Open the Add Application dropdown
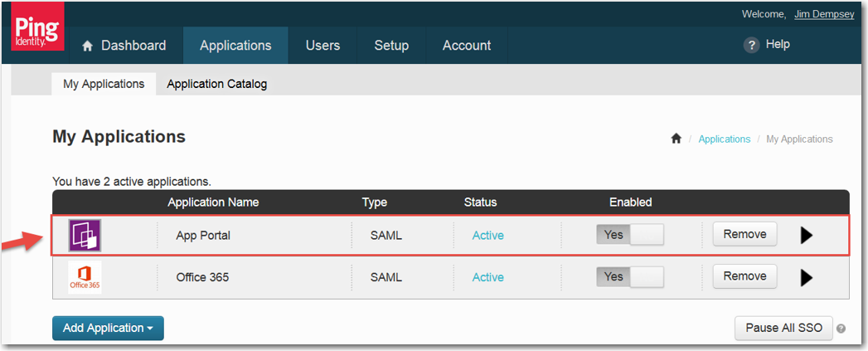The height and width of the screenshot is (351, 868). (x=108, y=328)
